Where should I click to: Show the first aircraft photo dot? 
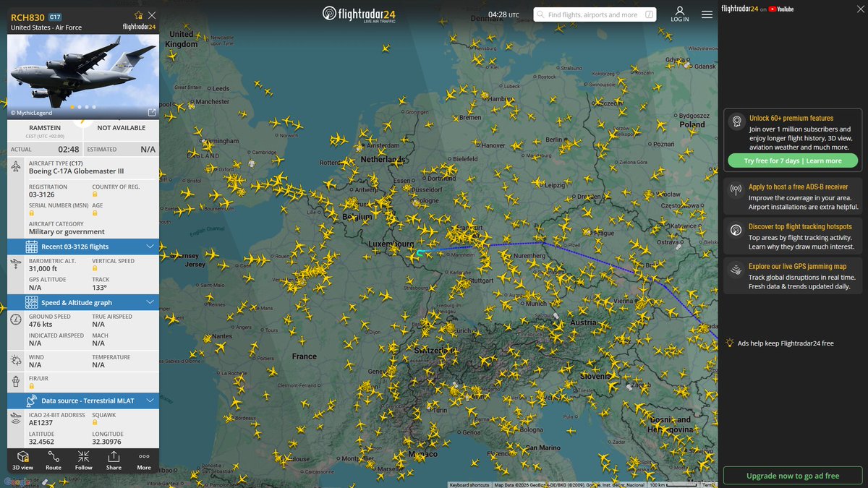(72, 107)
